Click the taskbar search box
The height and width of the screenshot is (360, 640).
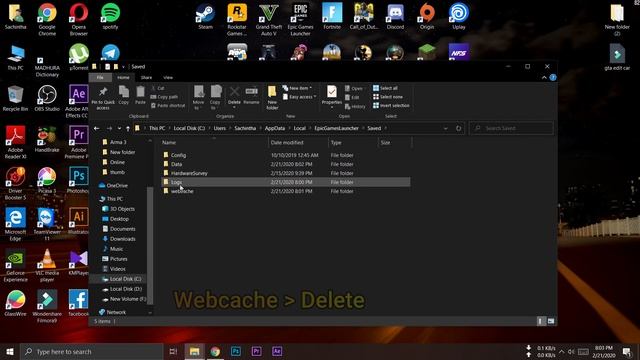click(x=91, y=351)
